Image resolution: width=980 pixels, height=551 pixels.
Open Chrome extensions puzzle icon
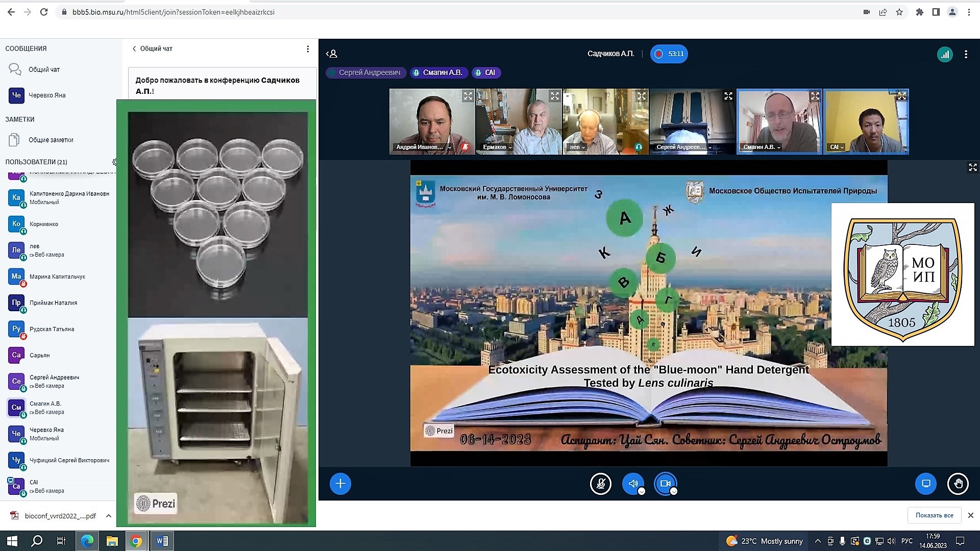919,12
